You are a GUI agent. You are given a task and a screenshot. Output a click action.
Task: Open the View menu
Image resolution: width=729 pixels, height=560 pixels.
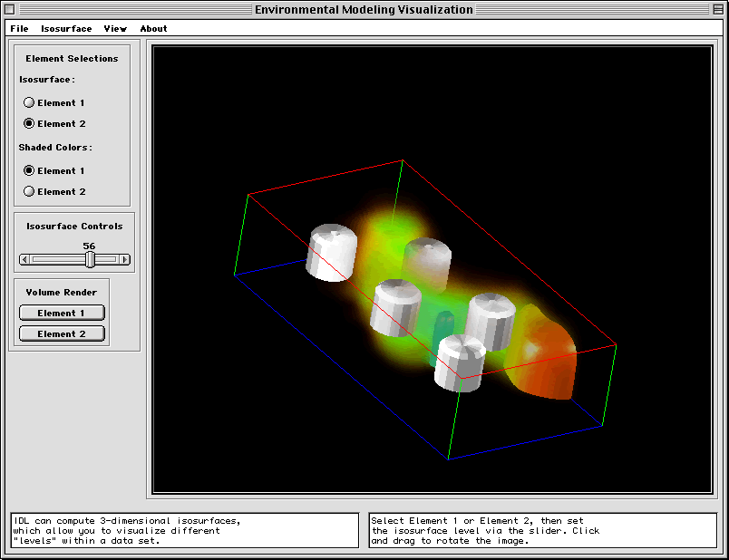pos(114,28)
